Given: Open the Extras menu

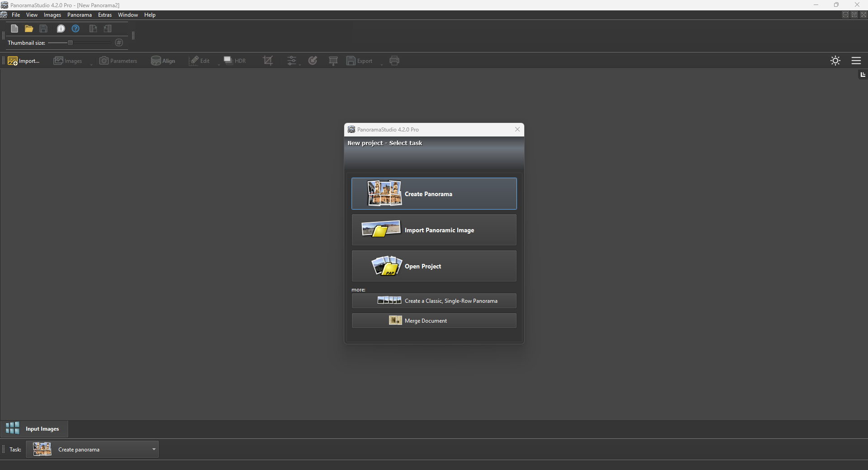Looking at the screenshot, I should click(105, 15).
